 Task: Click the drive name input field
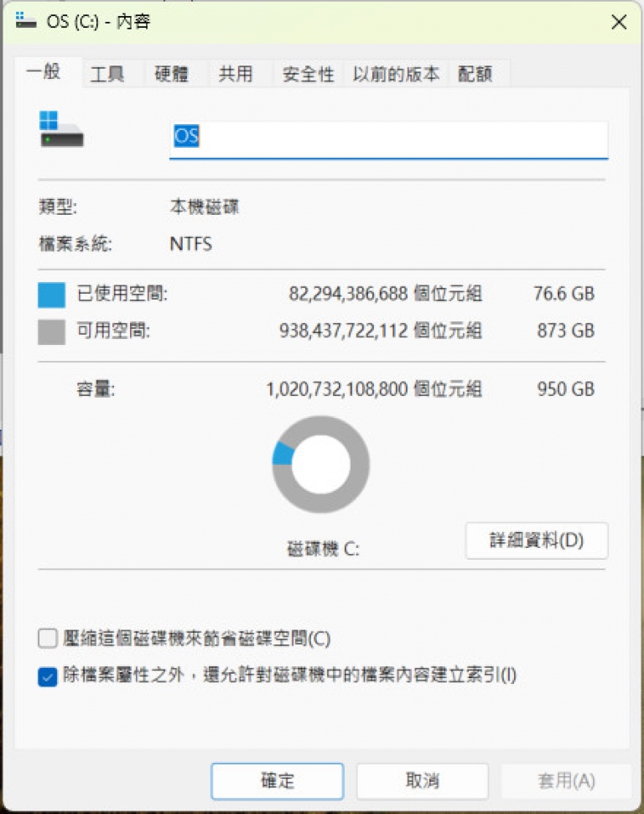click(389, 139)
